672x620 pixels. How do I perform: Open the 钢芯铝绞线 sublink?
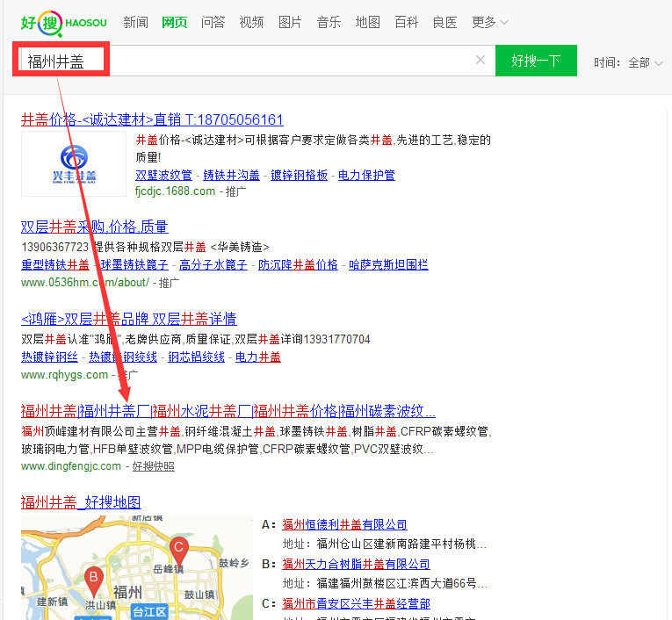coord(196,357)
